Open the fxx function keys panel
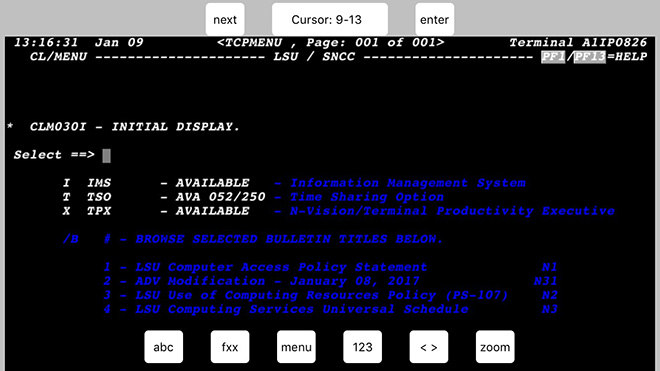 click(230, 347)
